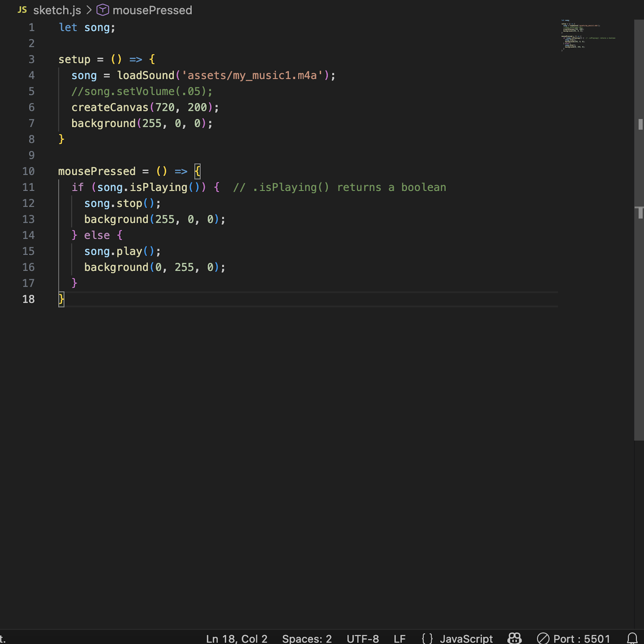Click the highlighted opening brace on line 10

coord(197,171)
